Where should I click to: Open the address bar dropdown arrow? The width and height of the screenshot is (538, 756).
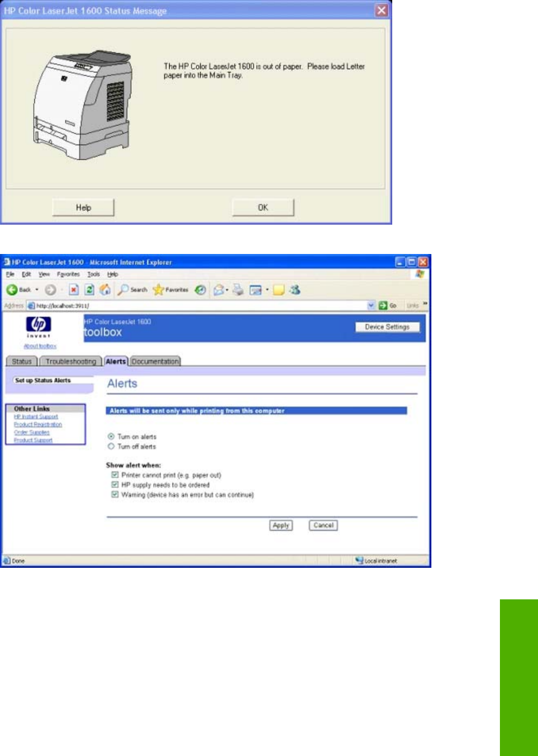coord(371,306)
